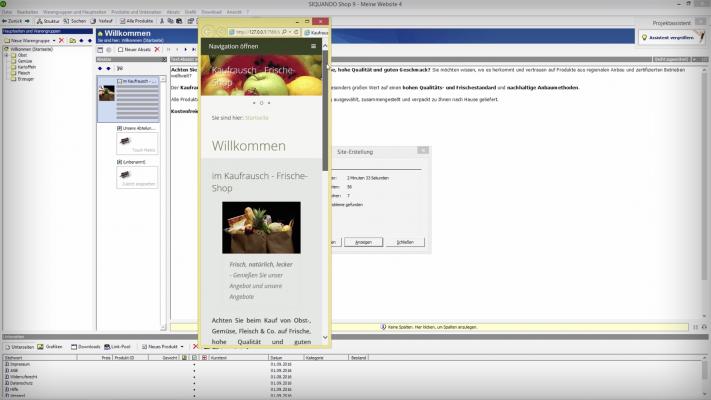
Task: Open the Suchen search tool
Action: pos(75,20)
